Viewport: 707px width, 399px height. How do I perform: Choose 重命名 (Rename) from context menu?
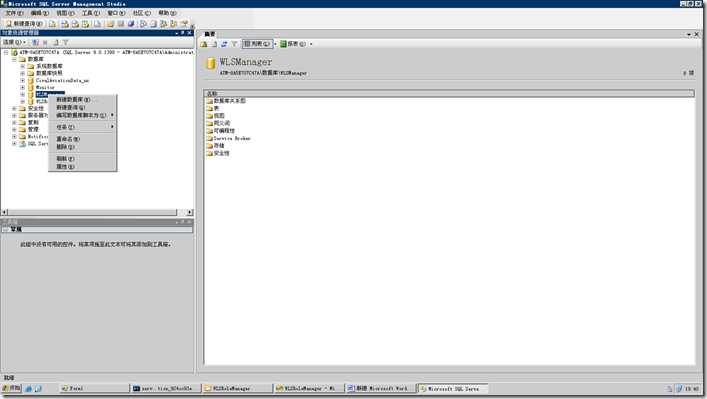(x=82, y=139)
